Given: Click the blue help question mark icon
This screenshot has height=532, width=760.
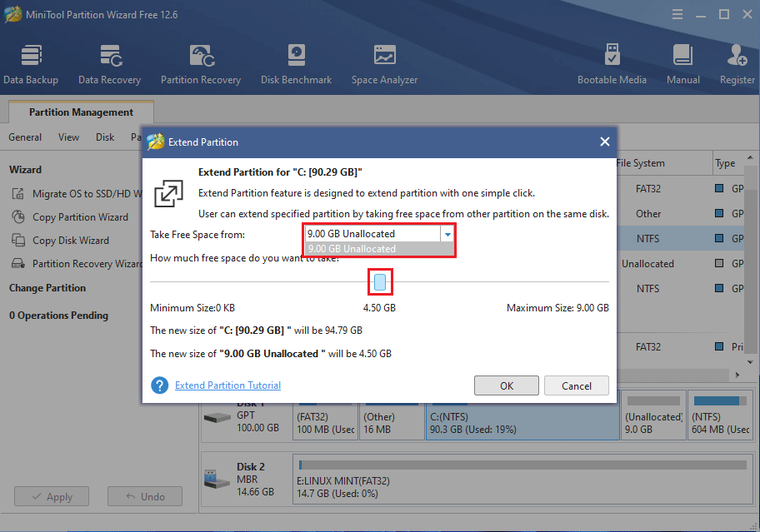Looking at the screenshot, I should (x=159, y=385).
